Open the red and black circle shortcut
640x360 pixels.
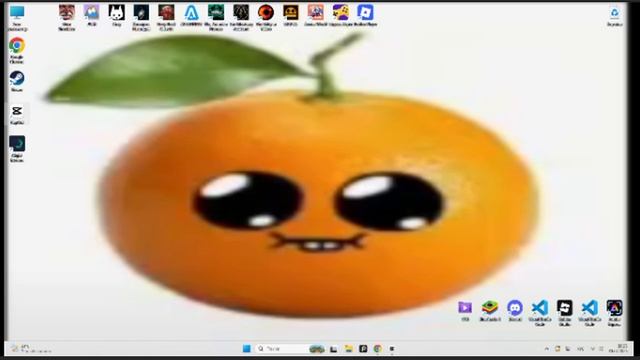[x=266, y=17]
